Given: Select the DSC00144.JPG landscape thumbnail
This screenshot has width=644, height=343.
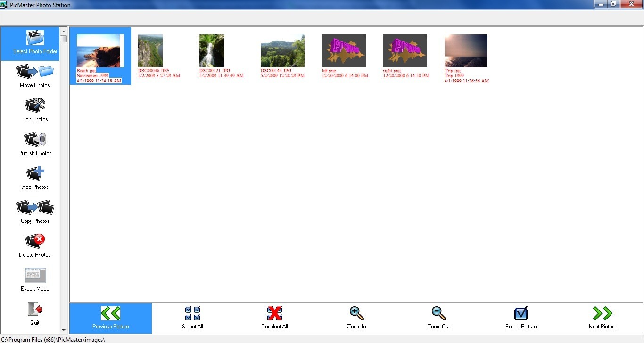Looking at the screenshot, I should tap(282, 51).
